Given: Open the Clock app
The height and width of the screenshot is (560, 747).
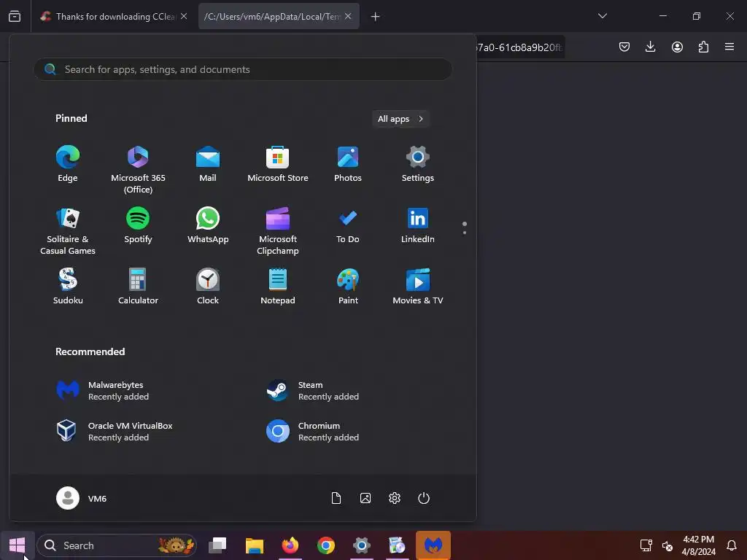Looking at the screenshot, I should point(208,287).
